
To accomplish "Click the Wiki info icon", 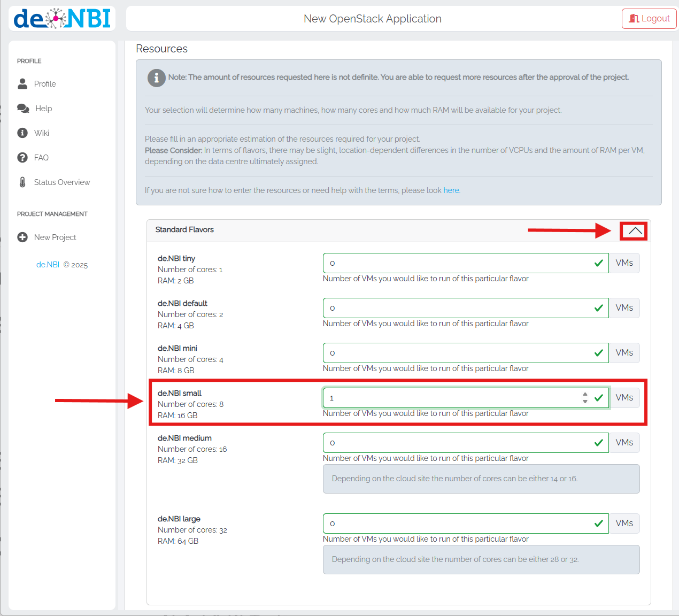I will (22, 133).
